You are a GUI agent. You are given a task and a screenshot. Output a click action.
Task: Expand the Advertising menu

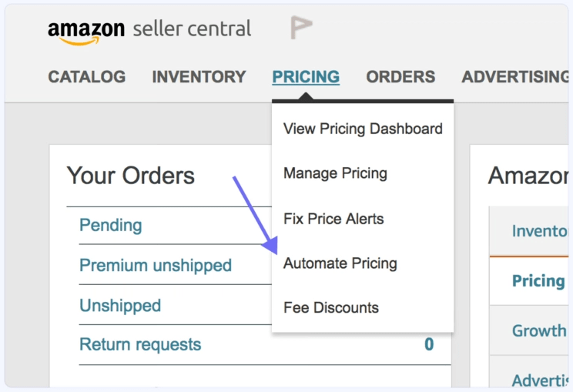pos(515,77)
